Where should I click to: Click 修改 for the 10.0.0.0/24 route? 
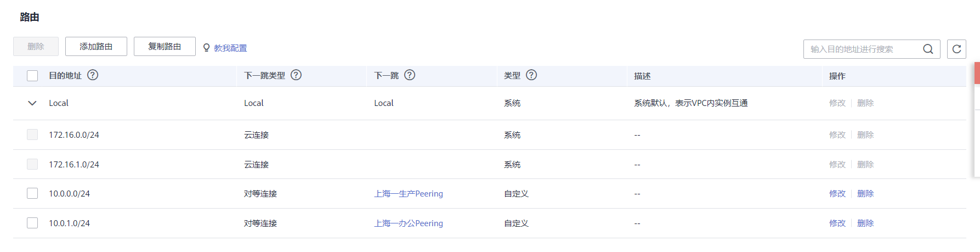point(837,194)
